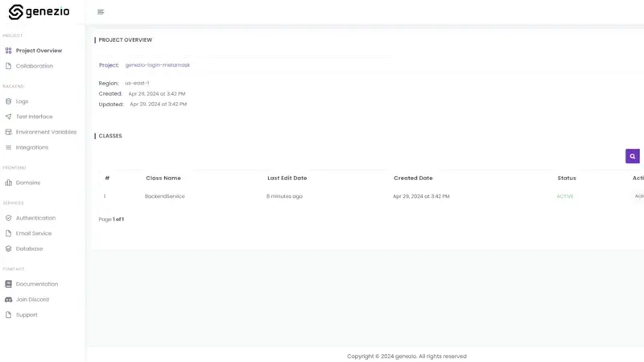Click the Domains chart icon
644x362 pixels.
[x=8, y=183]
